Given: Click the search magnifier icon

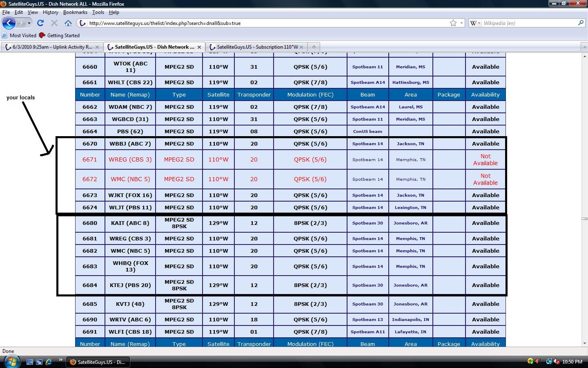Looking at the screenshot, I should (581, 23).
